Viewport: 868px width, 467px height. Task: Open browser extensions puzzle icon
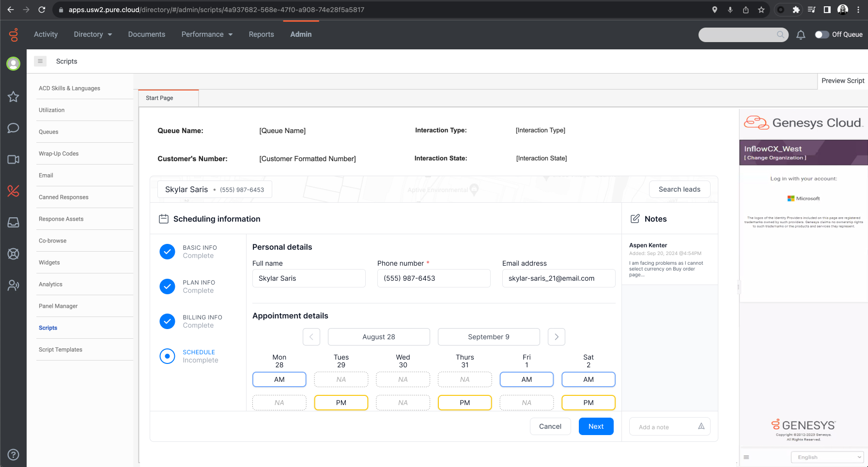pos(796,10)
